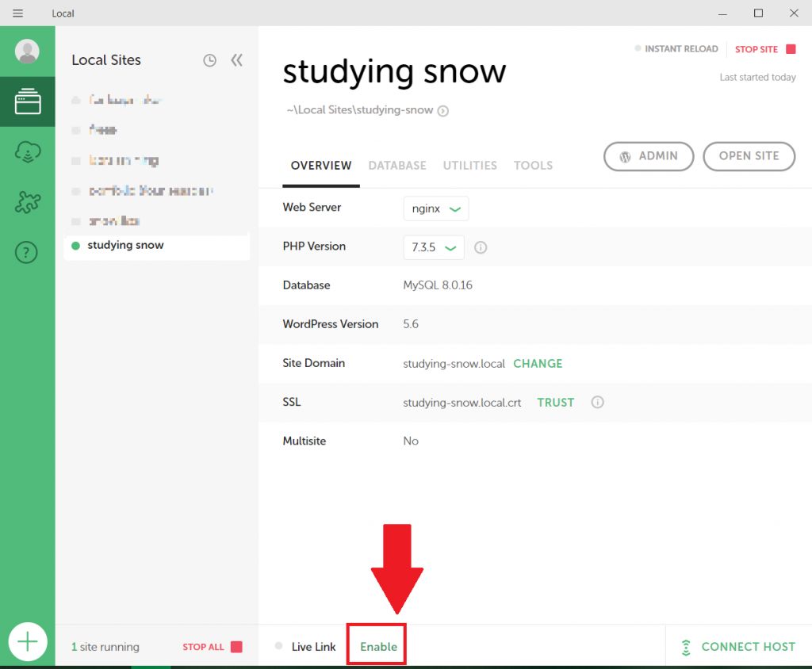Click the red Stop Site square
The image size is (812, 669).
[791, 49]
